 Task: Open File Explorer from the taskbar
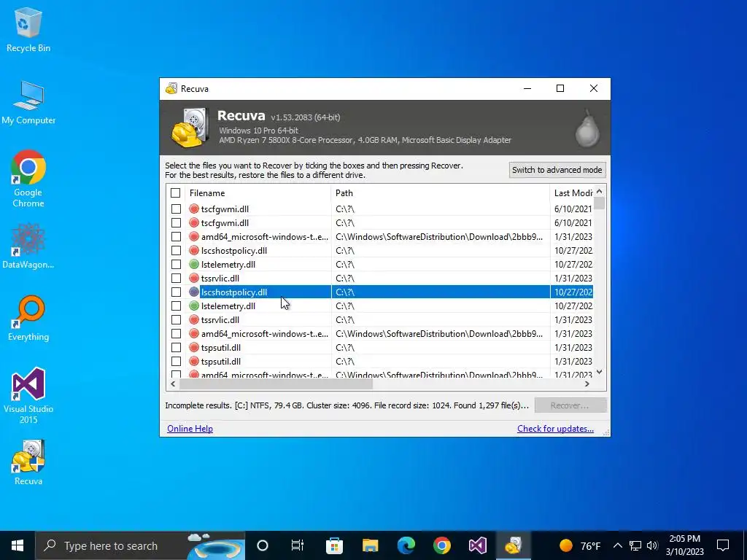pos(370,545)
